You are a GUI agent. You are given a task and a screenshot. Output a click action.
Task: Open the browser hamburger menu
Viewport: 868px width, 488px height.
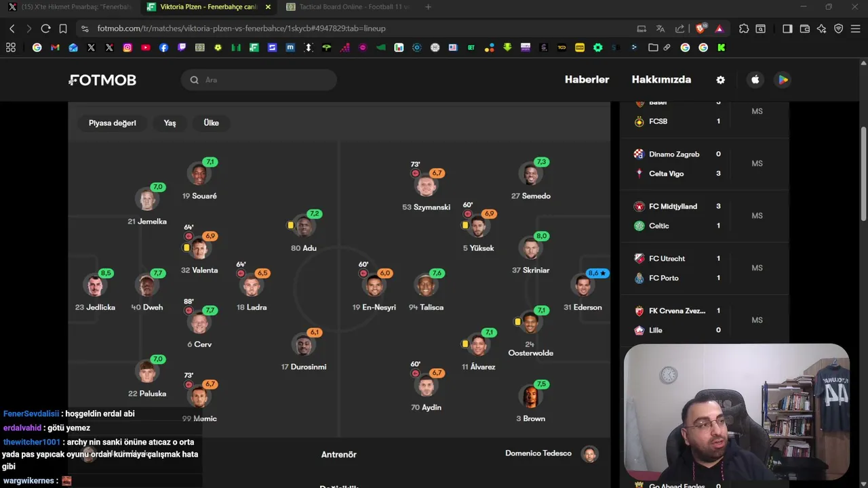(856, 28)
